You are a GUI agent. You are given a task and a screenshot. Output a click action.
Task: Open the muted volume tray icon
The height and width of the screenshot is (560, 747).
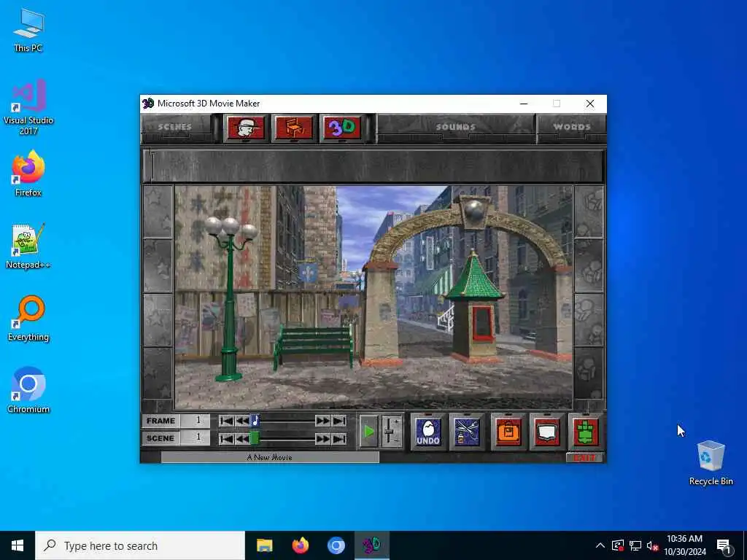click(652, 545)
